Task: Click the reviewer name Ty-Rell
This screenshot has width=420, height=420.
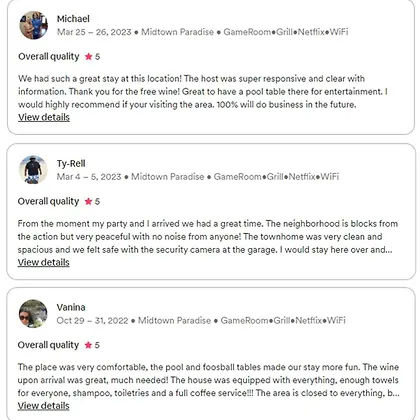Action: pos(71,163)
